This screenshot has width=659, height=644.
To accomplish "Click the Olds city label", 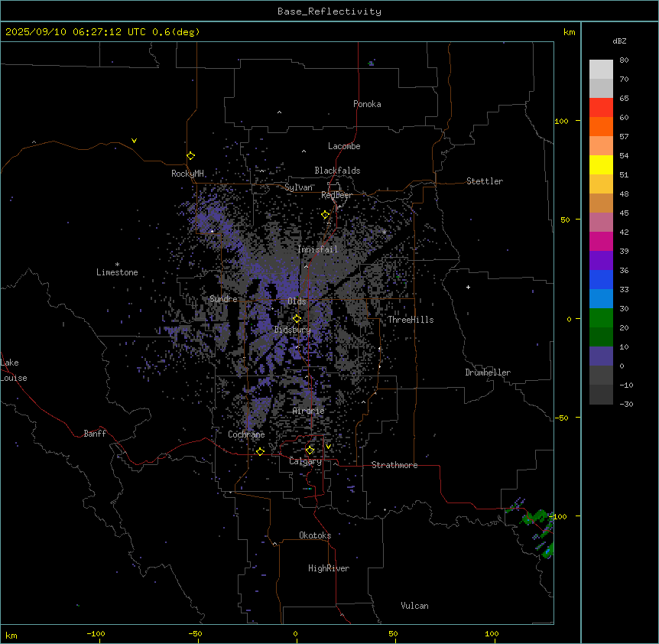I will (x=297, y=301).
